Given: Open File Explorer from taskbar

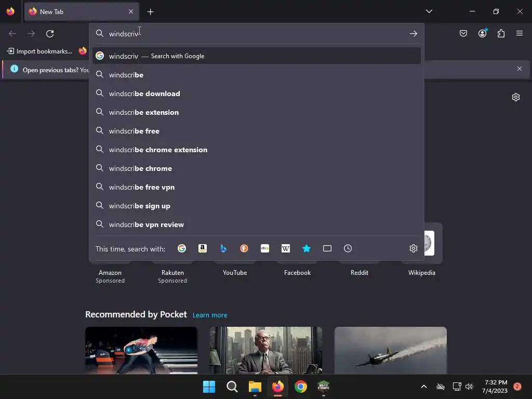Looking at the screenshot, I should [255, 387].
